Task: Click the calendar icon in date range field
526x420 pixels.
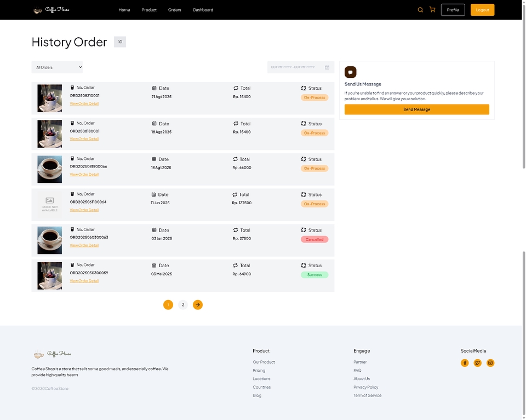Action: 327,67
